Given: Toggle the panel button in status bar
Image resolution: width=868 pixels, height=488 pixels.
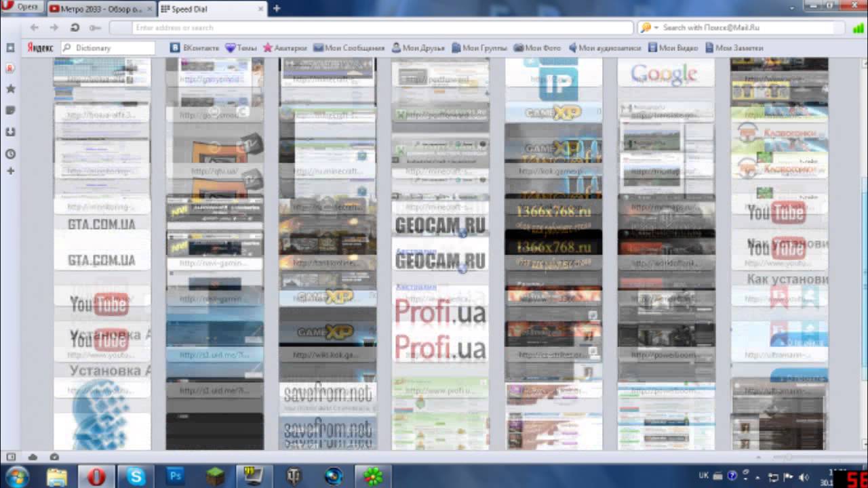Looking at the screenshot, I should 10,457.
